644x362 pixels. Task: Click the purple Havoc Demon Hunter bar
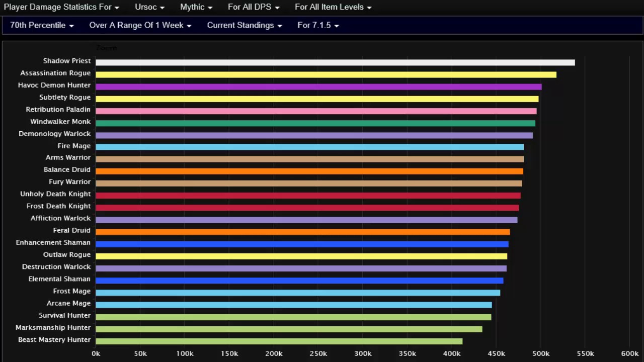318,86
